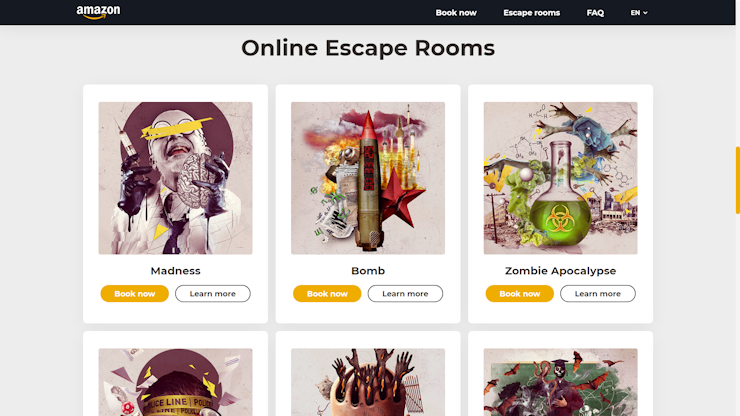This screenshot has height=416, width=740.
Task: Select the bats and skeleton thumbnail
Action: click(x=561, y=382)
